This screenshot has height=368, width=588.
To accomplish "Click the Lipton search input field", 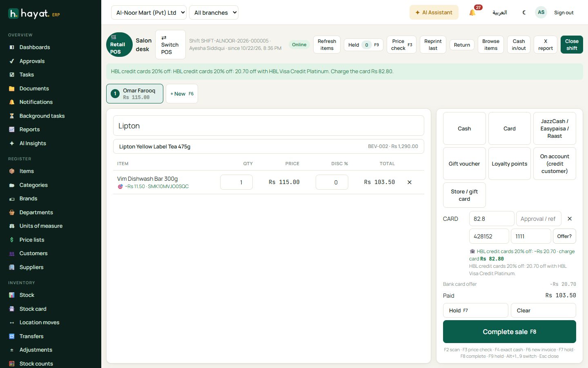I will pyautogui.click(x=269, y=126).
